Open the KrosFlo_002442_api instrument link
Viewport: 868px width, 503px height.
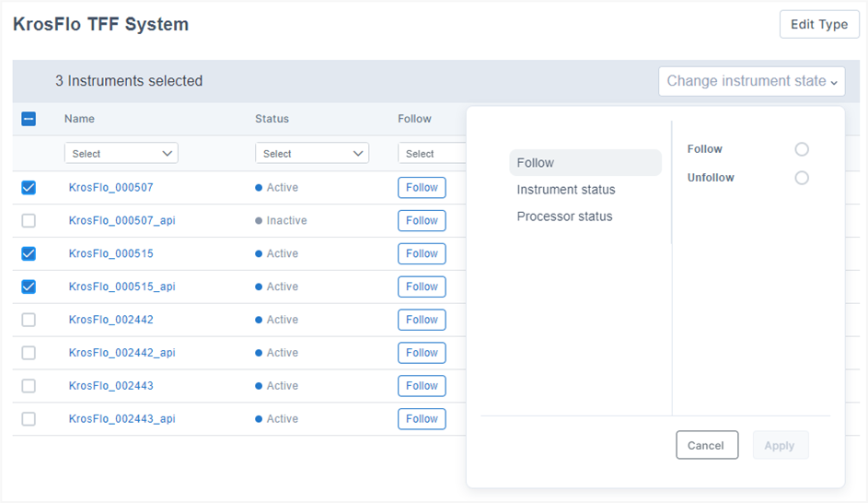[x=122, y=353]
